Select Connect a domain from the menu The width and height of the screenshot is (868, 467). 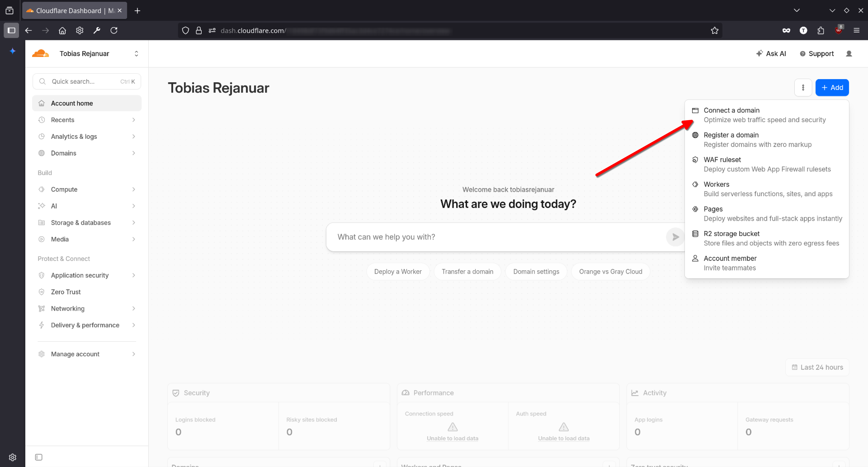(731, 111)
